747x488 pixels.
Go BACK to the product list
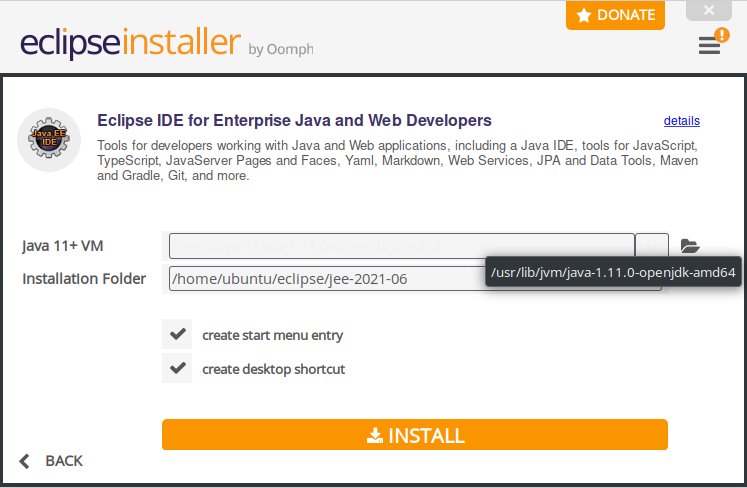pos(63,461)
